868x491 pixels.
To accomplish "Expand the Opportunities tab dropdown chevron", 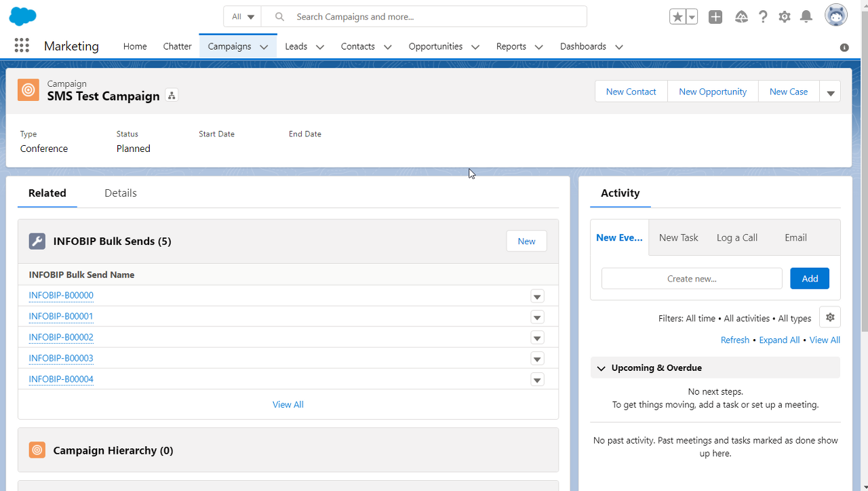I will [x=475, y=47].
